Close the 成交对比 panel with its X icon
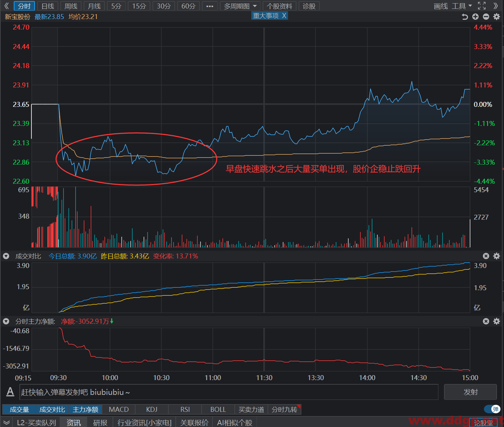 tap(486, 256)
